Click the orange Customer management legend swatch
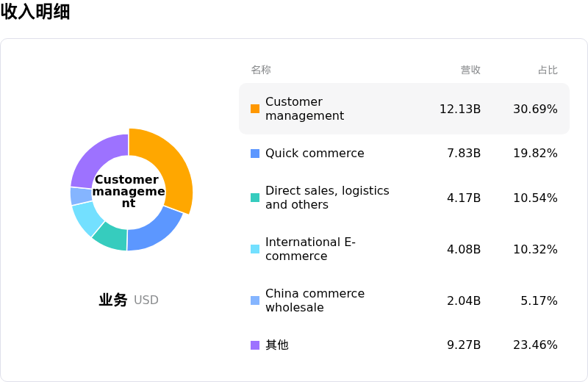This screenshot has height=382, width=588. click(255, 109)
